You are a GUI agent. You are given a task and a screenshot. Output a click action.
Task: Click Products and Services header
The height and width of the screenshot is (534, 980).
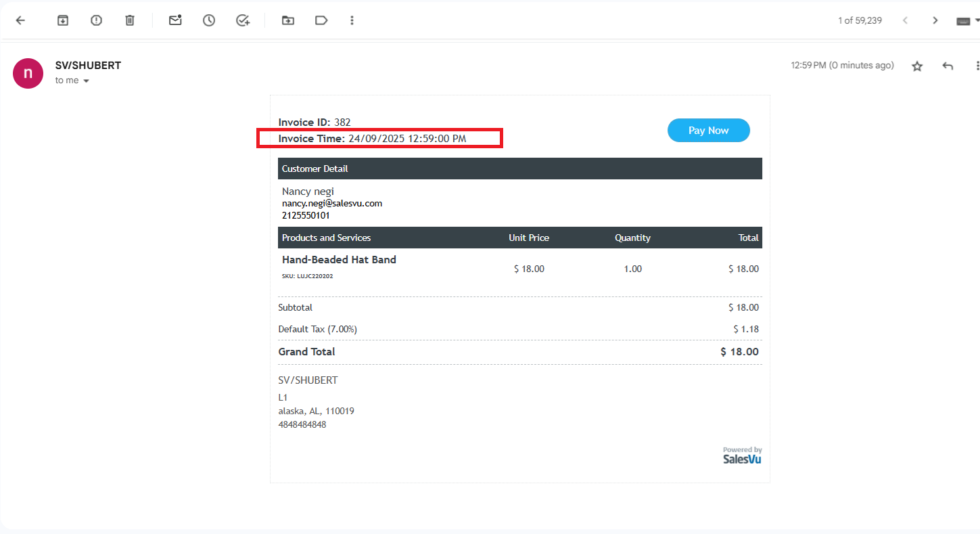click(326, 238)
